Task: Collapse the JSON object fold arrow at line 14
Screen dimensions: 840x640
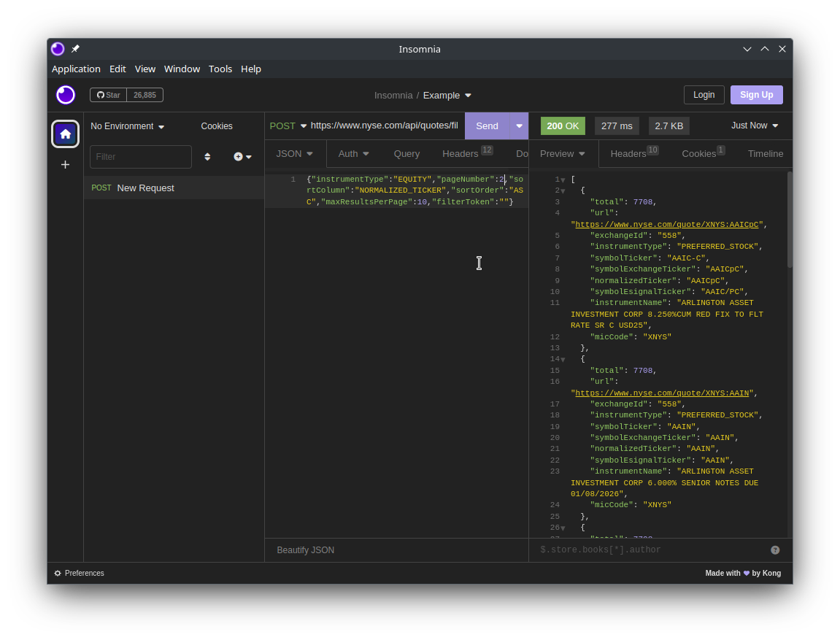Action: click(x=563, y=360)
